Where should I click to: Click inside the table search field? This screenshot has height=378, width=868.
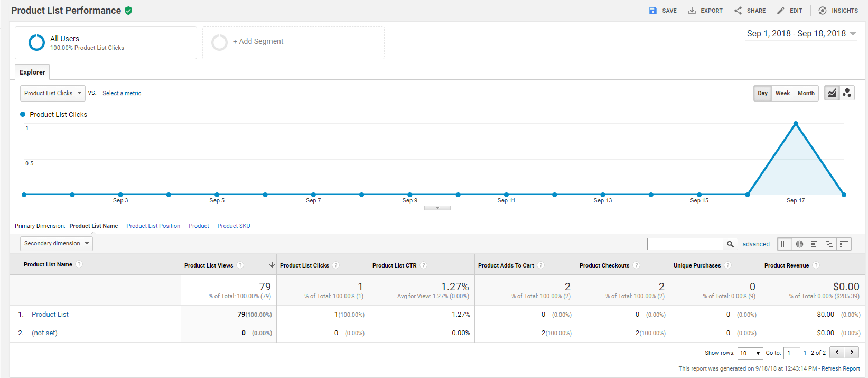pyautogui.click(x=685, y=244)
